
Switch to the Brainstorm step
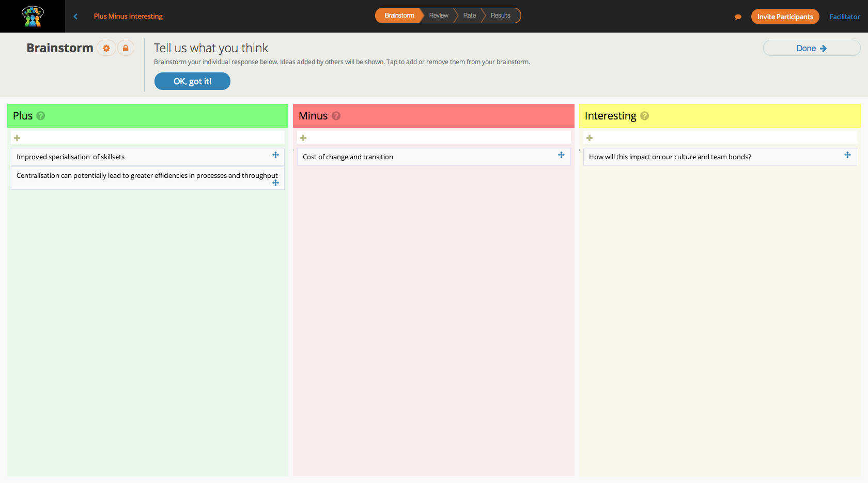[399, 16]
